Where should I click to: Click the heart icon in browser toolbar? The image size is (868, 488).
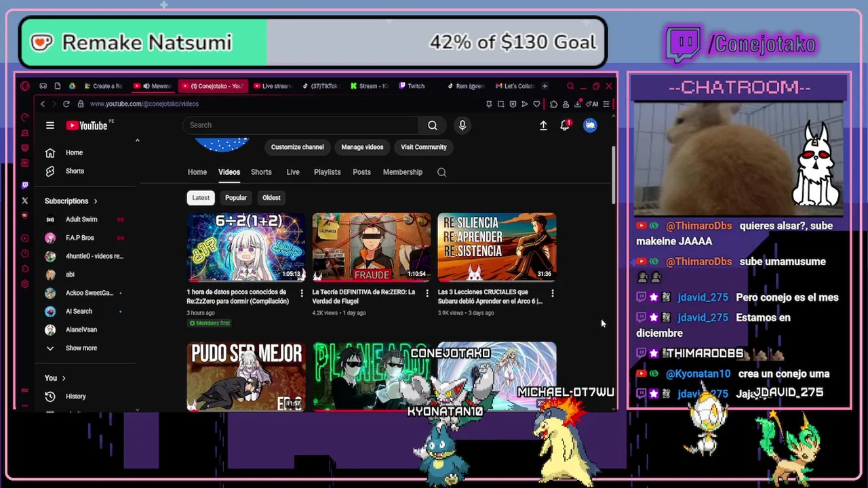point(536,104)
